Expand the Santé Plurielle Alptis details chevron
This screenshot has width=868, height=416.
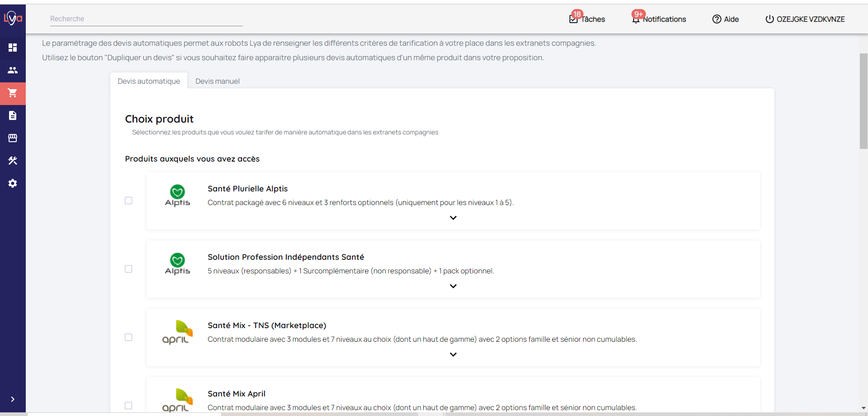point(453,218)
